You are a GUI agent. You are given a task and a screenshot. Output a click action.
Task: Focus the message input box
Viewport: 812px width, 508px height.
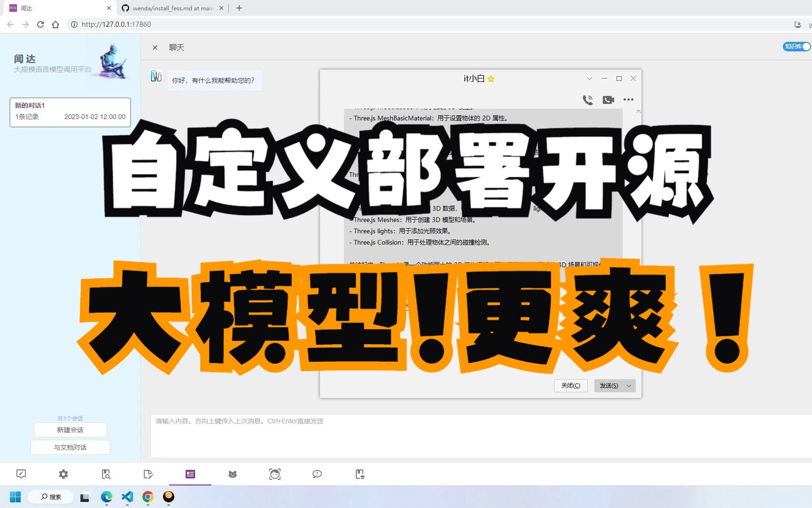click(x=481, y=436)
